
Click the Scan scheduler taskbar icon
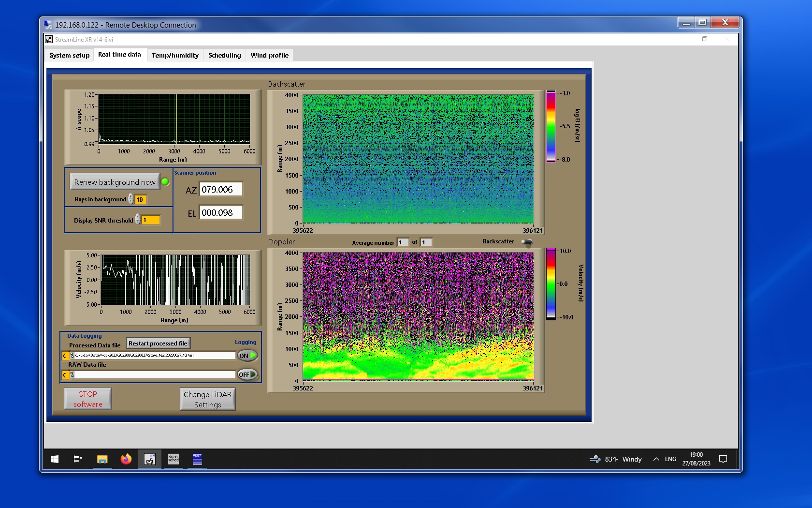[x=173, y=459]
